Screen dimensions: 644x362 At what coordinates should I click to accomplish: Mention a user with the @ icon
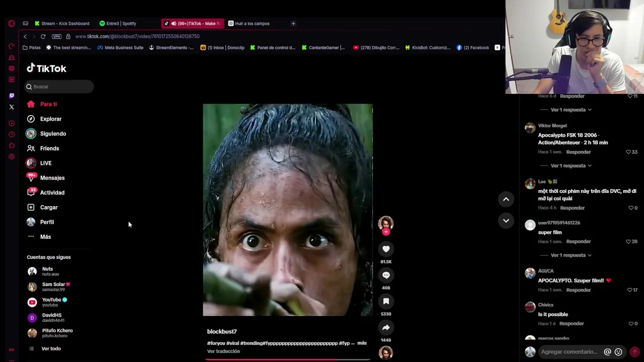(607, 352)
